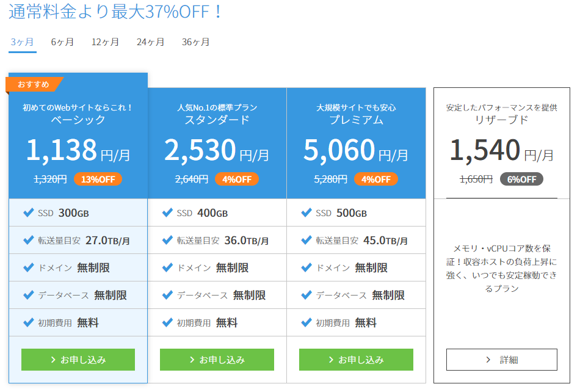Click checkmark beside ベーシック 初期費用 無料
This screenshot has width=580, height=392.
click(28, 322)
